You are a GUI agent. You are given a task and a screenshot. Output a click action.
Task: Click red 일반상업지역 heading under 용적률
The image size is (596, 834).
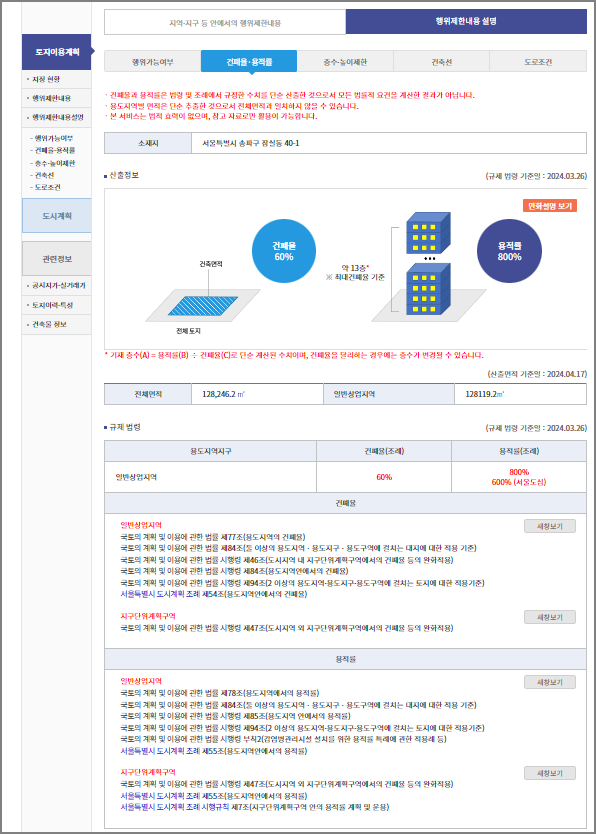pyautogui.click(x=141, y=681)
